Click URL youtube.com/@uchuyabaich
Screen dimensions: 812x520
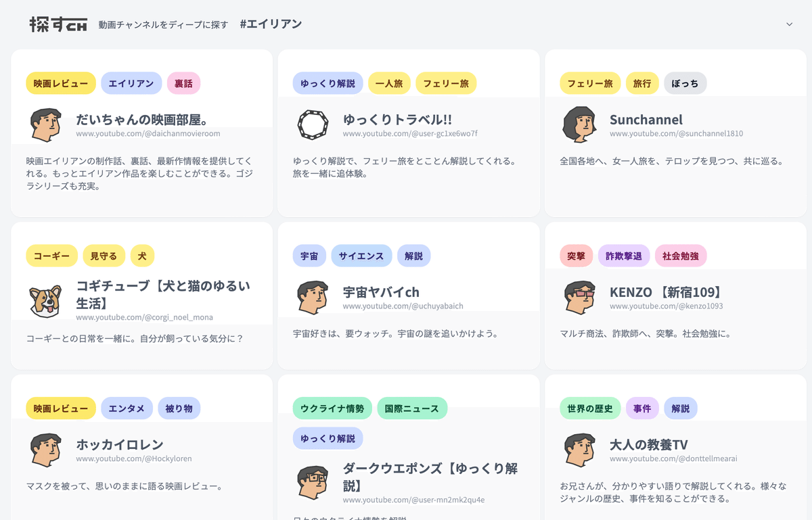tap(403, 306)
